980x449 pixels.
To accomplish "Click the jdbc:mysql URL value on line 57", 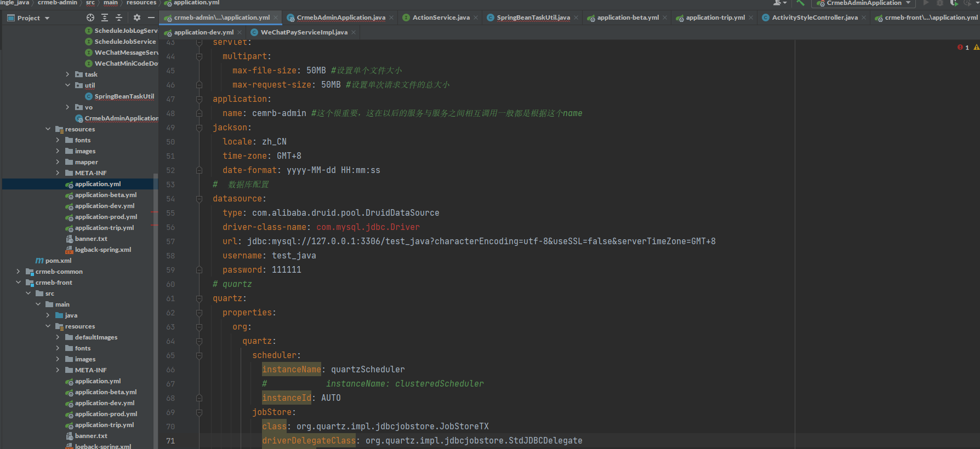I will (x=481, y=241).
